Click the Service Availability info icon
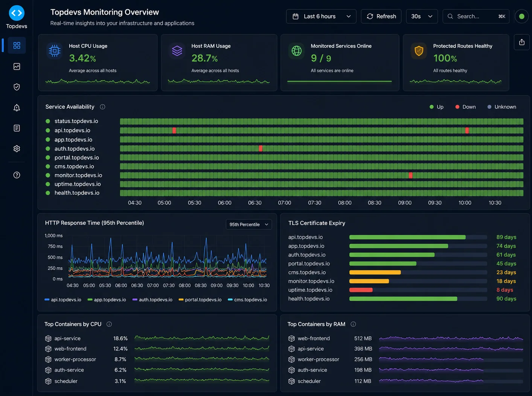Screen dimensions: 532x396 pos(102,107)
